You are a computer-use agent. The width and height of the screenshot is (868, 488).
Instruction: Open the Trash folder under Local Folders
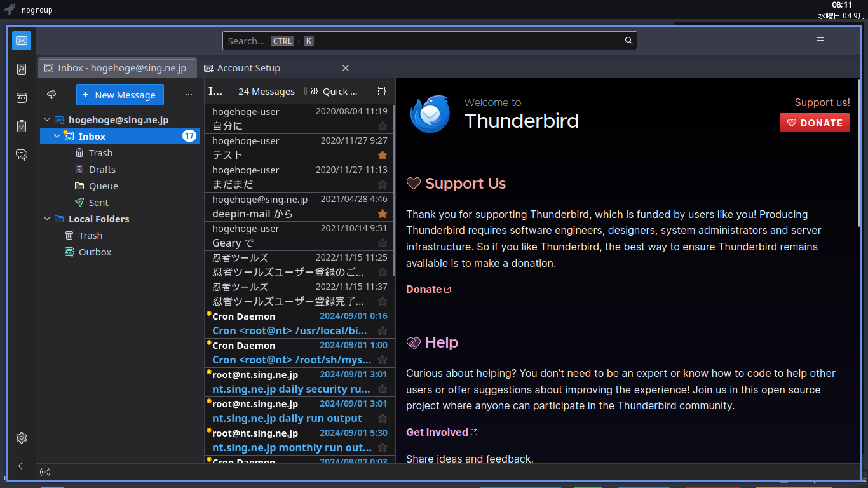(120, 236)
